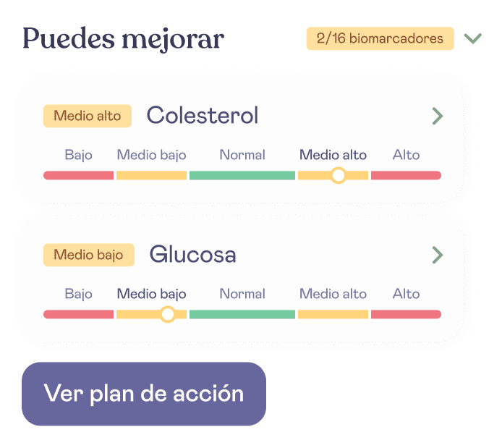Collapse the Puedes mejorar section chevron

472,38
